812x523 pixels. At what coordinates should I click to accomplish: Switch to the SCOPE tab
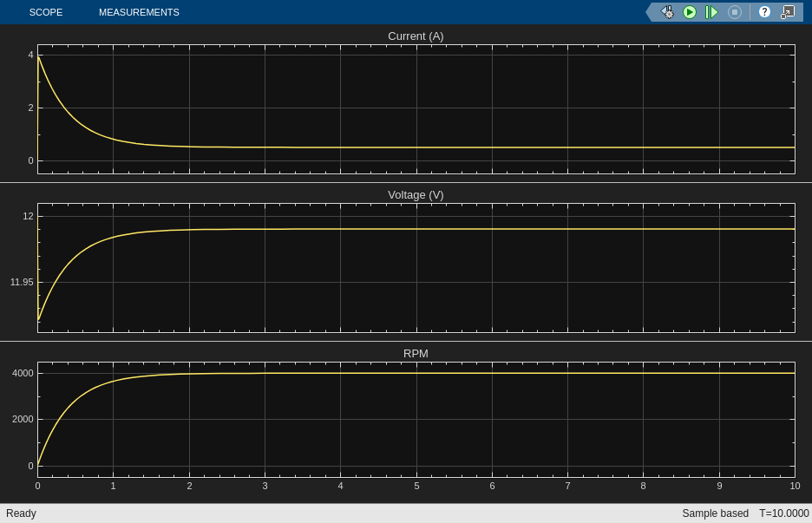tap(46, 12)
